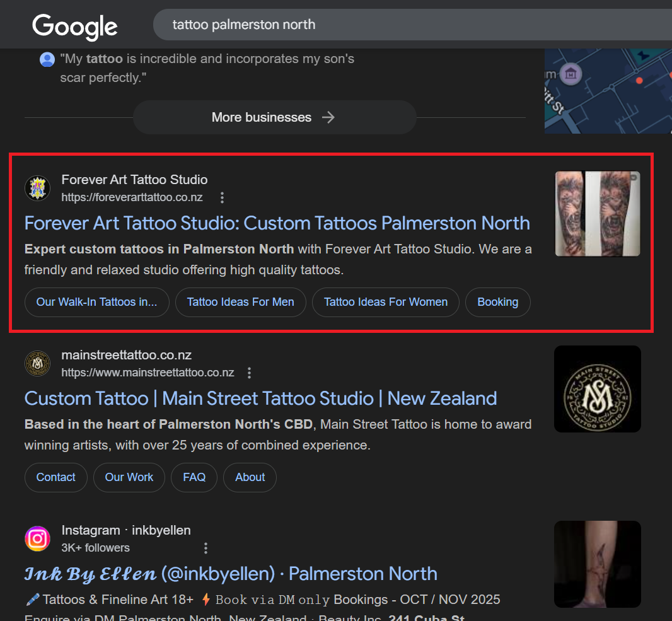Select the Tattoo Ideas For Men chip
Viewport: 672px width, 621px height.
coord(240,302)
